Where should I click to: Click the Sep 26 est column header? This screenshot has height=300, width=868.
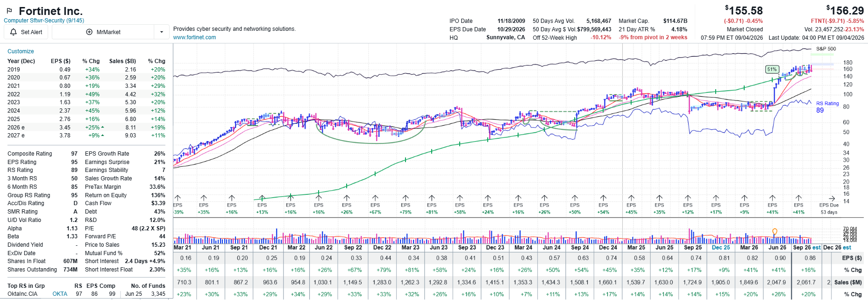click(x=807, y=248)
